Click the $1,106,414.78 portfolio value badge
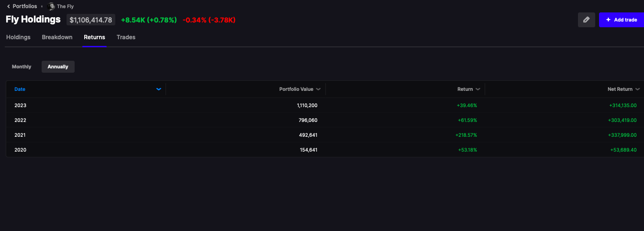This screenshot has height=231, width=644. pyautogui.click(x=91, y=20)
